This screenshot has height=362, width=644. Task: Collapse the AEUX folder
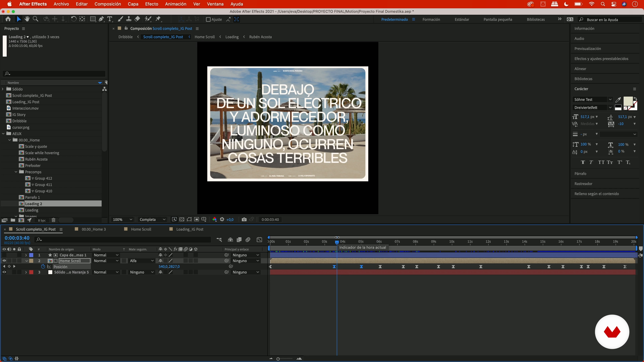click(3, 134)
